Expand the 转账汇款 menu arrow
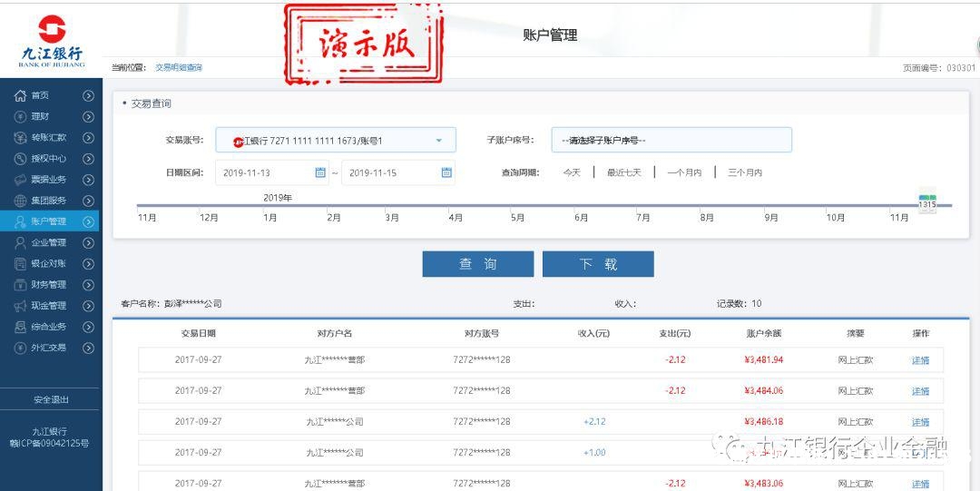This screenshot has height=491, width=980. pyautogui.click(x=88, y=138)
